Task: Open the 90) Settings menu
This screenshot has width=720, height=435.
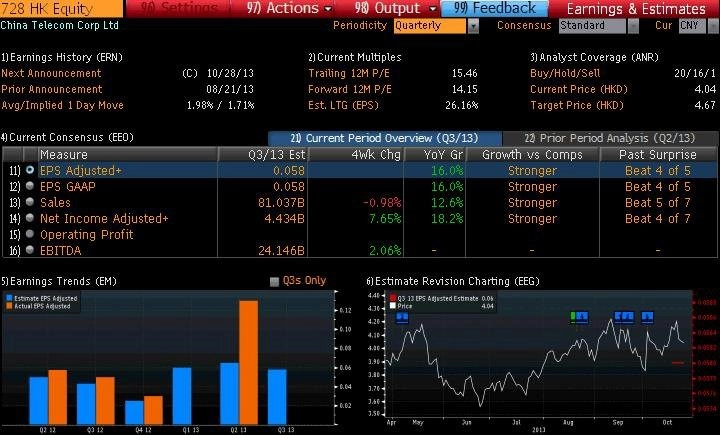Action: click(178, 8)
